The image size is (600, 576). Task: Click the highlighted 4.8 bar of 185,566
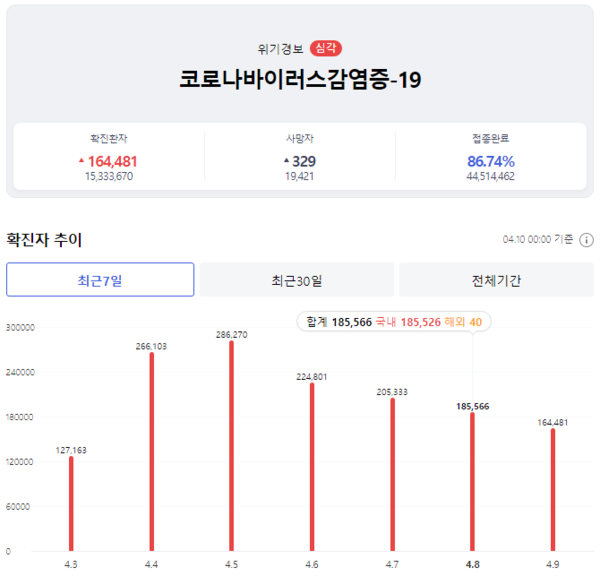[x=472, y=482]
